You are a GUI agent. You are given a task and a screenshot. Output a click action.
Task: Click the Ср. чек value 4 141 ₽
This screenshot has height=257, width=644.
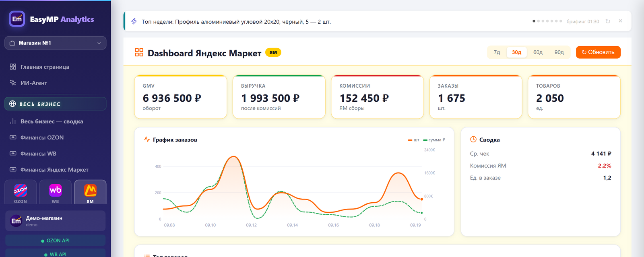pyautogui.click(x=601, y=154)
